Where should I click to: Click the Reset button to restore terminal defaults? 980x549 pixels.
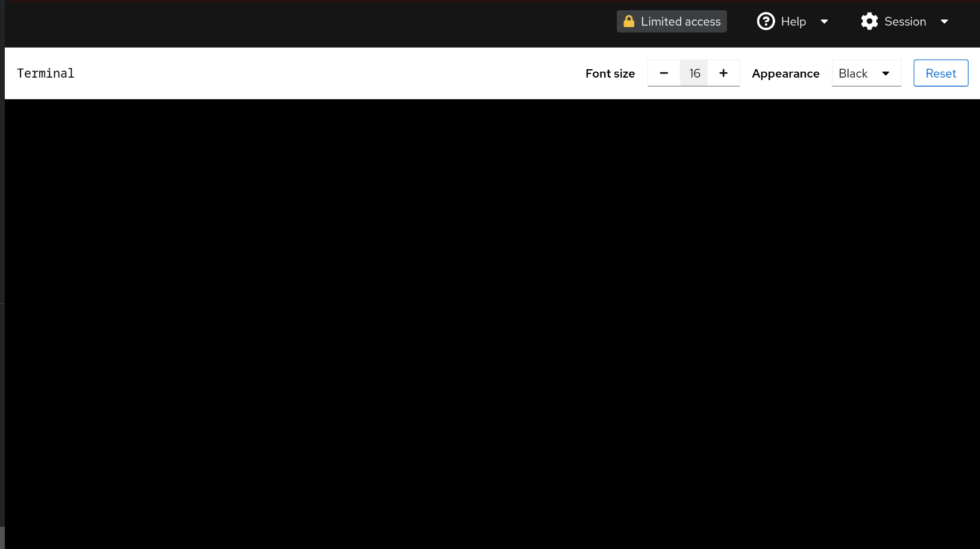point(940,73)
